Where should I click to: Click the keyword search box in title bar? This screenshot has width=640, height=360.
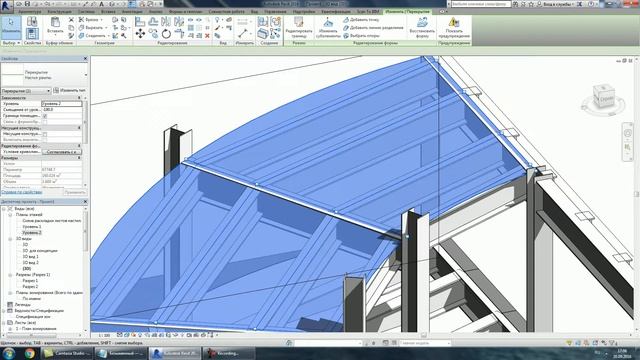[481, 4]
